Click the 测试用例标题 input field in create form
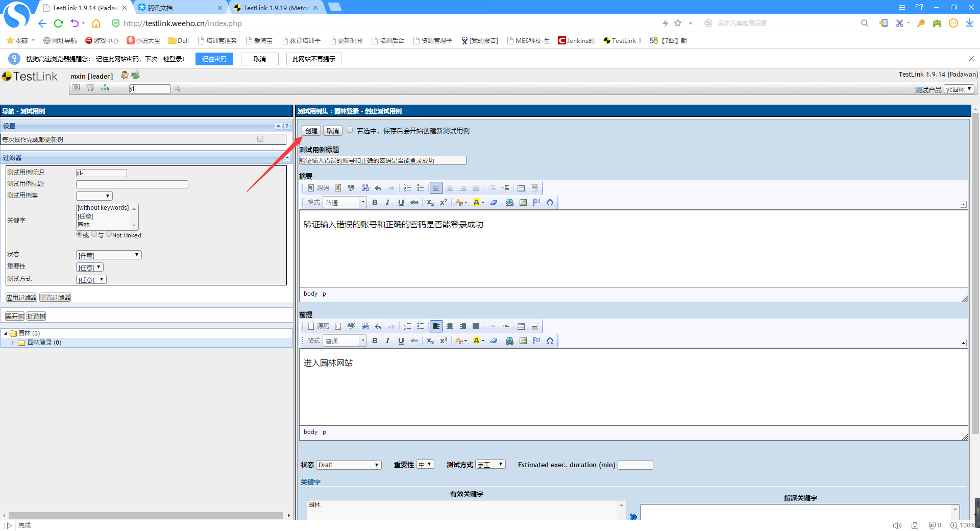980x531 pixels. tap(382, 160)
